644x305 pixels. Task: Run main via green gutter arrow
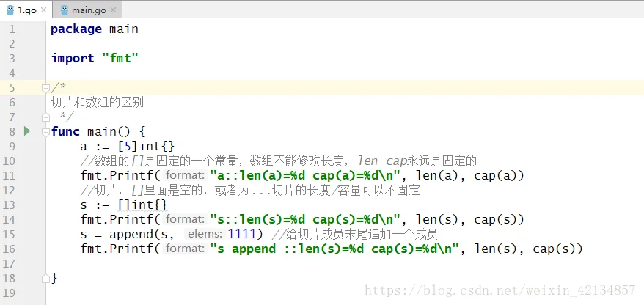(x=27, y=131)
